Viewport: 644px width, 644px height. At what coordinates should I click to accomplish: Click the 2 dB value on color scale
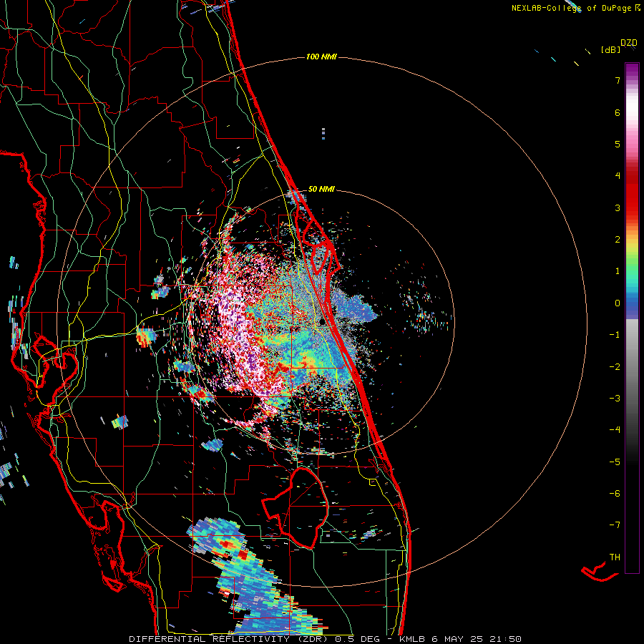tap(618, 240)
